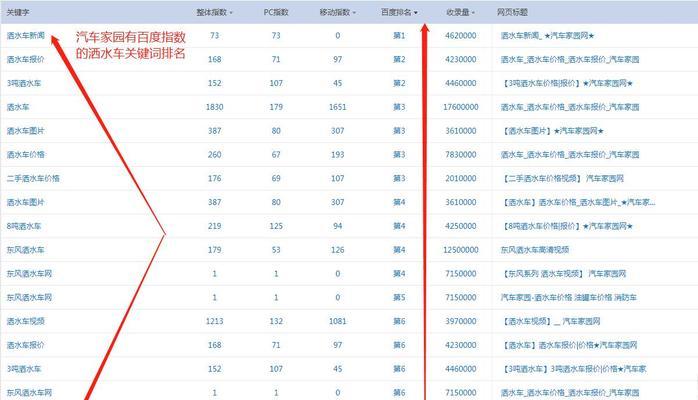The image size is (698, 400).
Task: Sort by the 整体指数 column arrow
Action: pos(231,13)
